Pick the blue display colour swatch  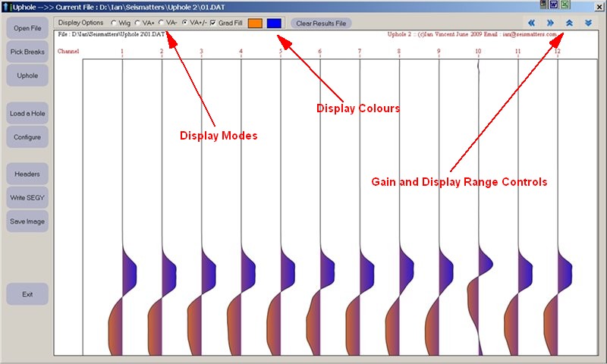click(x=274, y=24)
